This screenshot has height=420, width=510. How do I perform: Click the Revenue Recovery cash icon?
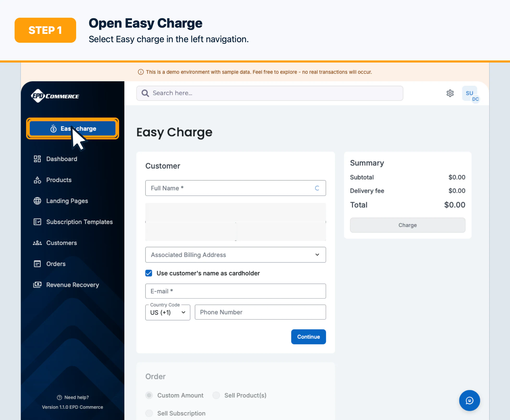tap(37, 285)
